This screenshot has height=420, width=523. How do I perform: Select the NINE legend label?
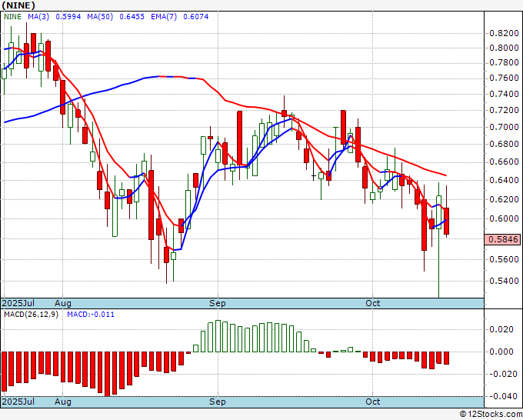pyautogui.click(x=12, y=17)
